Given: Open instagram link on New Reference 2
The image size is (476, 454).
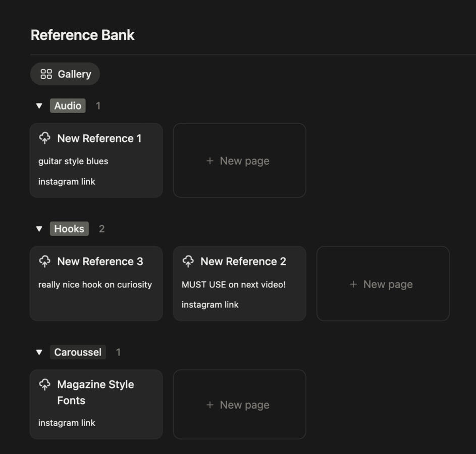Looking at the screenshot, I should point(210,305).
